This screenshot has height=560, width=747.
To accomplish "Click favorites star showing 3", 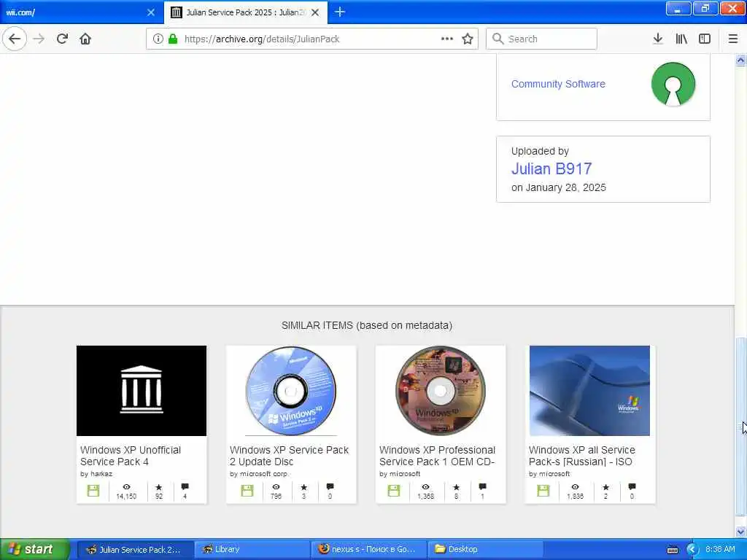I will click(304, 487).
